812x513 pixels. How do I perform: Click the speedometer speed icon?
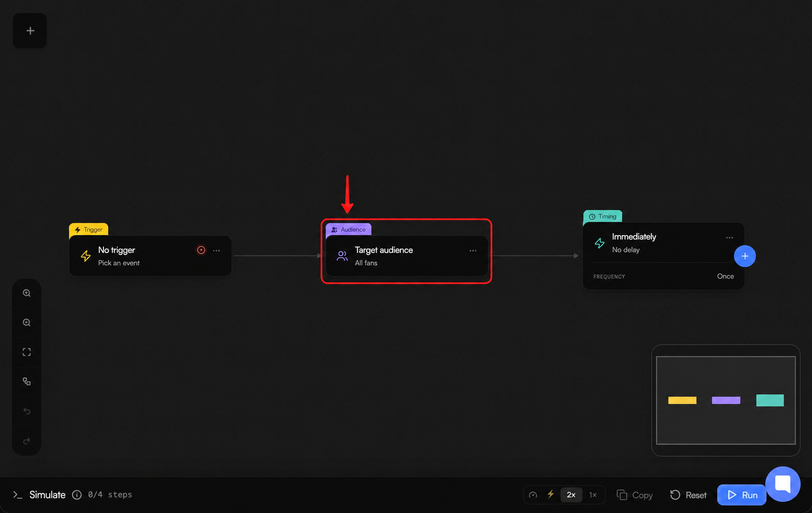pyautogui.click(x=533, y=495)
